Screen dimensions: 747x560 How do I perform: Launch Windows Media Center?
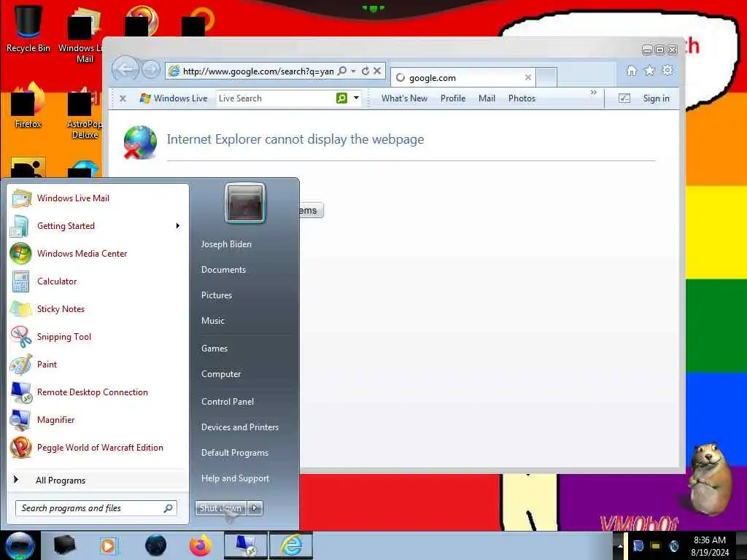(x=98, y=253)
